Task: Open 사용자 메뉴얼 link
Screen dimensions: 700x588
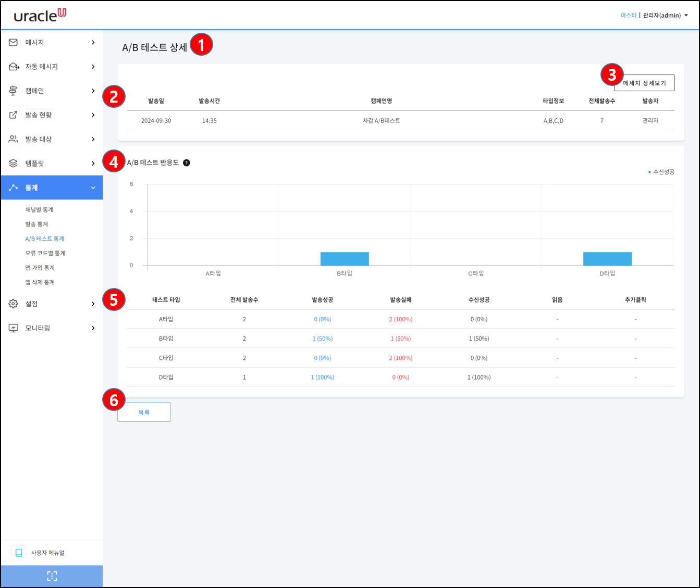Action: pyautogui.click(x=48, y=553)
